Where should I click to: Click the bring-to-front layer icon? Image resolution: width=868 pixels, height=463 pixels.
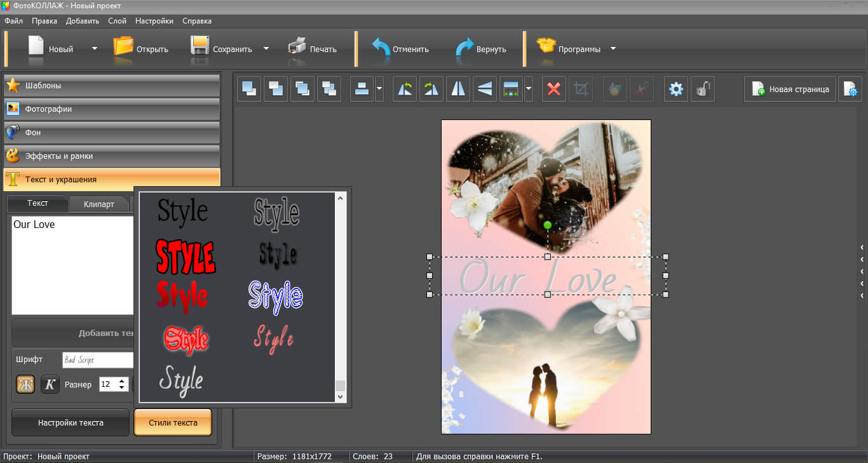[250, 89]
